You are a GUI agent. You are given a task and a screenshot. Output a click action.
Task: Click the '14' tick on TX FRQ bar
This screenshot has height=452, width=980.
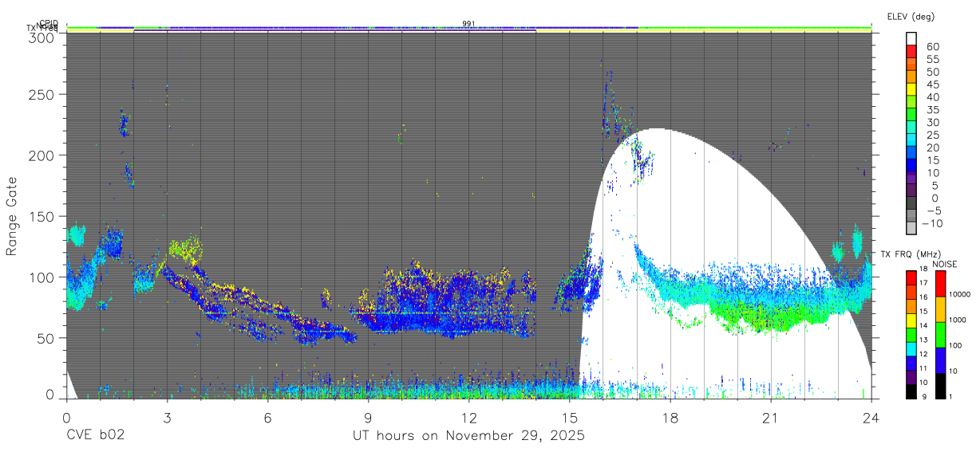pos(924,325)
